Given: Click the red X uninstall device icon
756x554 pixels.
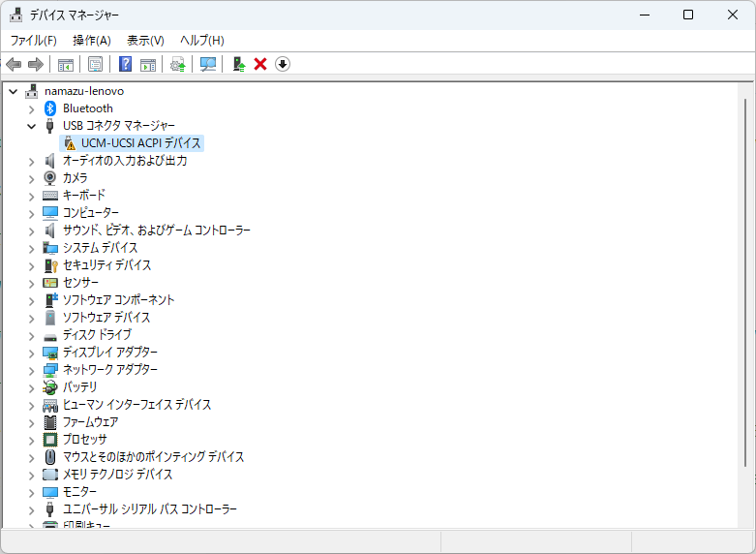Looking at the screenshot, I should pyautogui.click(x=260, y=64).
